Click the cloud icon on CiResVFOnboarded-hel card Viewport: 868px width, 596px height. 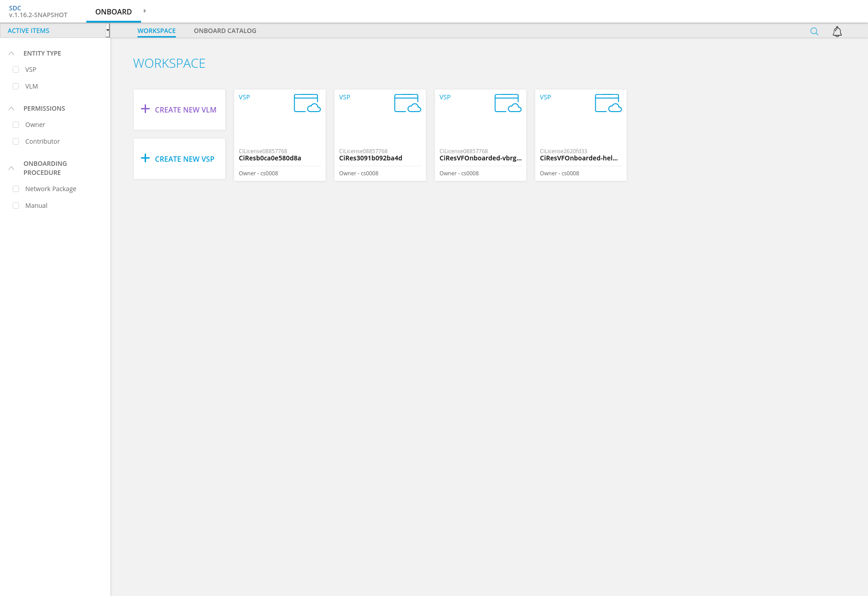tap(608, 103)
